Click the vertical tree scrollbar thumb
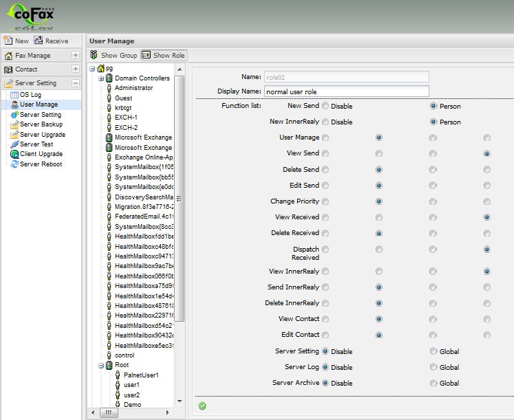Viewport: 514px width, 420px height. point(180,199)
